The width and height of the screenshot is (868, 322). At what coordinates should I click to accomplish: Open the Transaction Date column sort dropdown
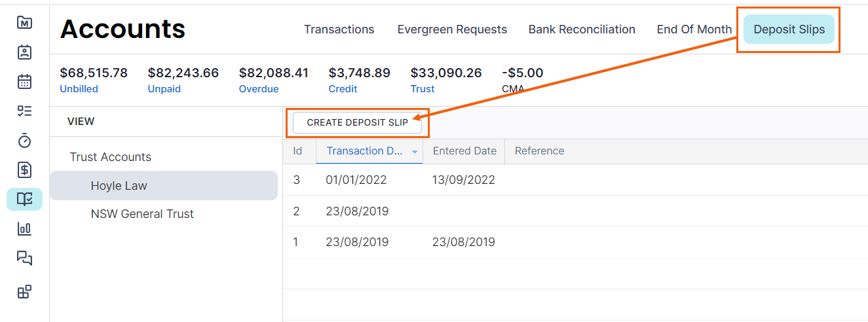click(415, 152)
